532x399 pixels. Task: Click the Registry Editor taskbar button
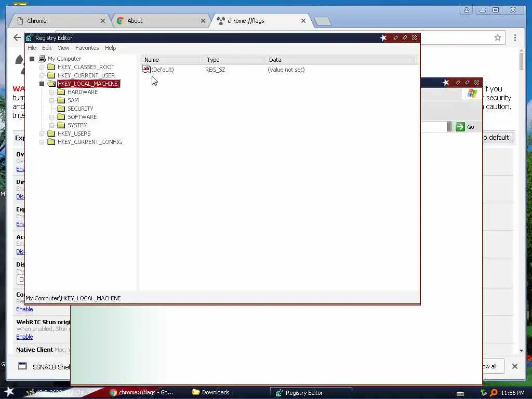click(x=311, y=393)
